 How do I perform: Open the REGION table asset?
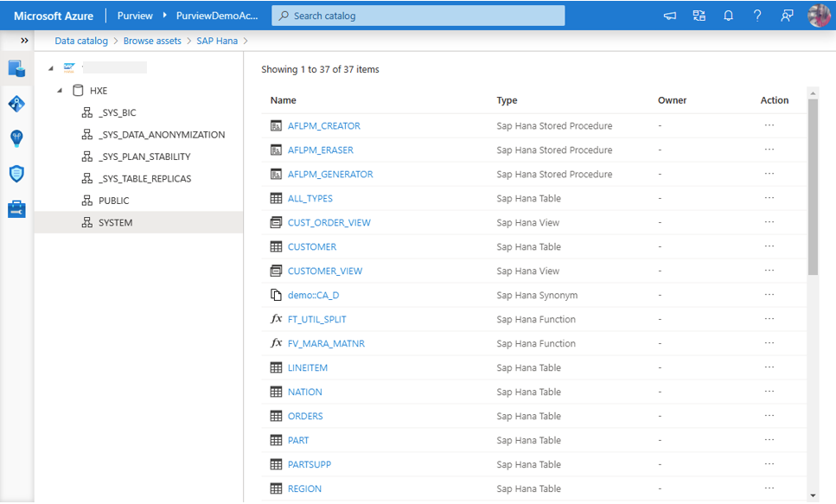(x=304, y=488)
